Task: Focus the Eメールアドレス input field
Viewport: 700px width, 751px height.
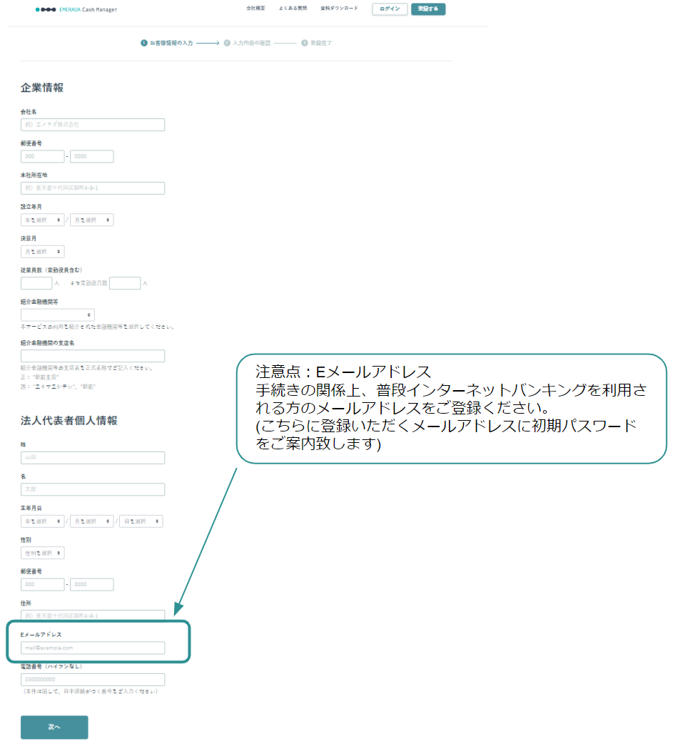Action: click(x=93, y=648)
